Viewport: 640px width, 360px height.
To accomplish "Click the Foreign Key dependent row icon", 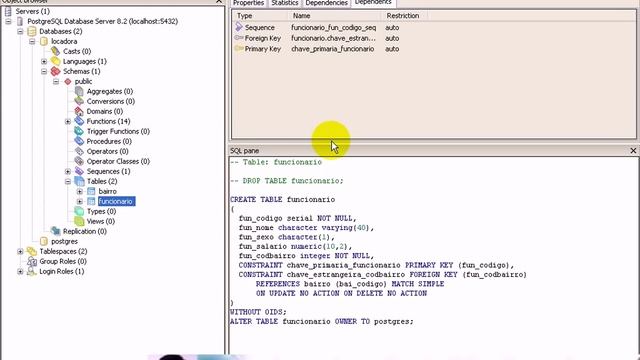I will pyautogui.click(x=239, y=38).
